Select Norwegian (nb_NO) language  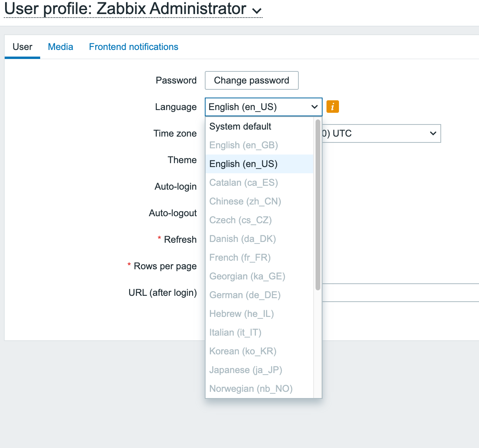(251, 388)
